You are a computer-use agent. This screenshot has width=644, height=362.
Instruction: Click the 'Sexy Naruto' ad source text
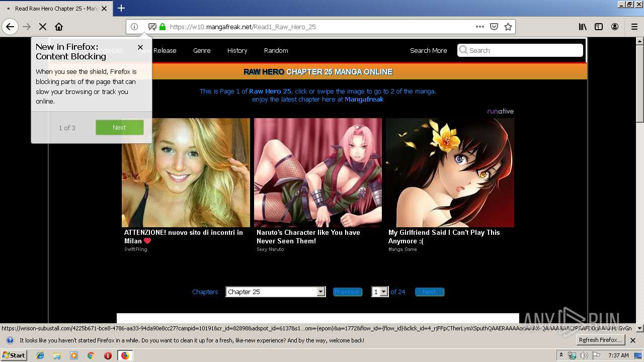pyautogui.click(x=270, y=249)
